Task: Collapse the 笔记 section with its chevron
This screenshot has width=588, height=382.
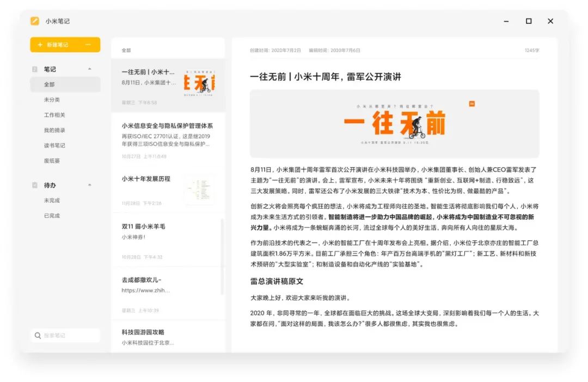Action: click(90, 69)
